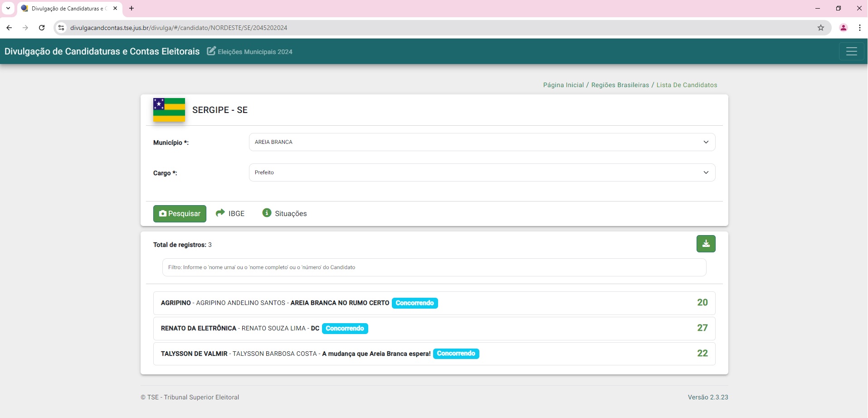
Task: Click the Versão 2.3.23 text
Action: tap(708, 397)
